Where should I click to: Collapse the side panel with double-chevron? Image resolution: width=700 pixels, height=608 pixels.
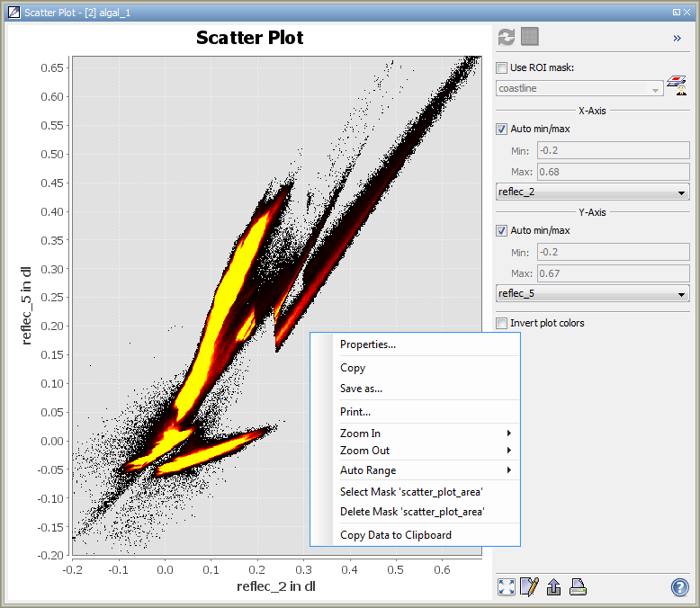point(677,38)
